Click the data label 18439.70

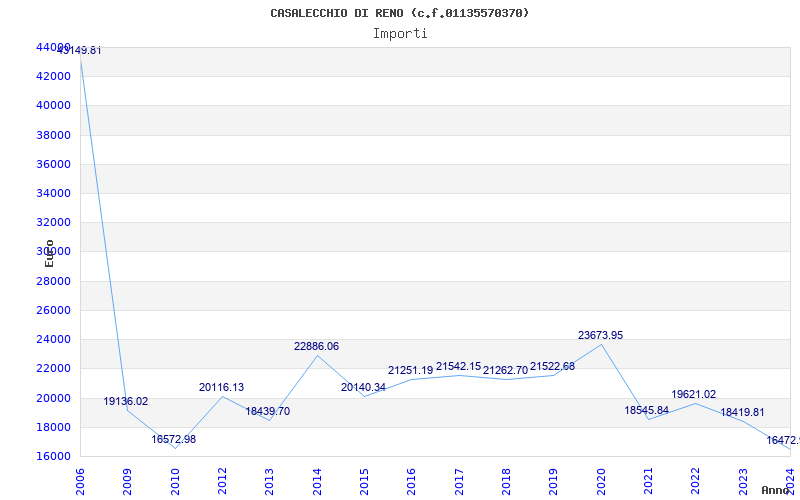[x=268, y=411]
